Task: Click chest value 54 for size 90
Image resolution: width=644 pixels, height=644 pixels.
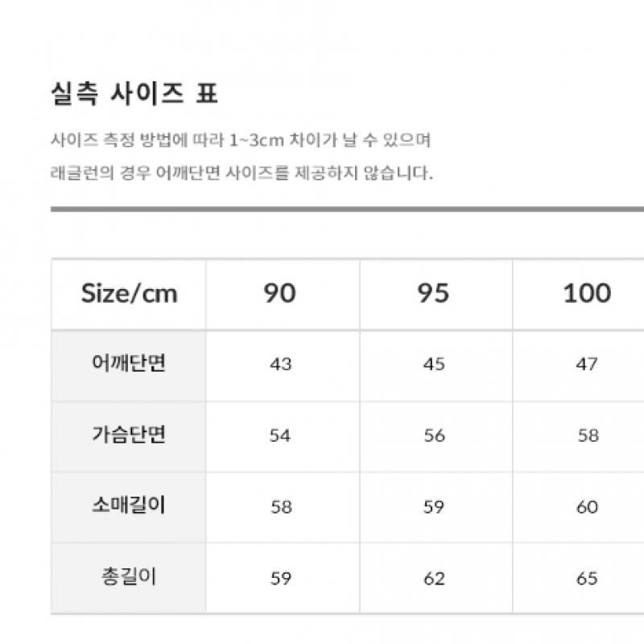Action: click(280, 436)
